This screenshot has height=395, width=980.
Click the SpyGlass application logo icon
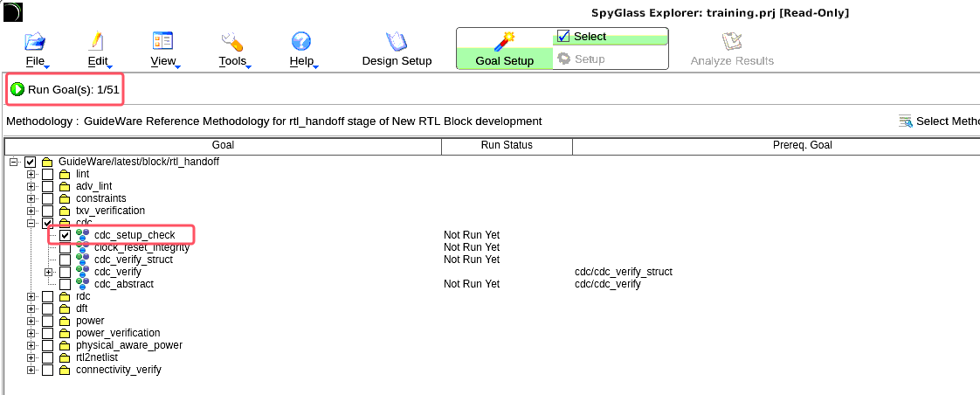click(x=13, y=12)
